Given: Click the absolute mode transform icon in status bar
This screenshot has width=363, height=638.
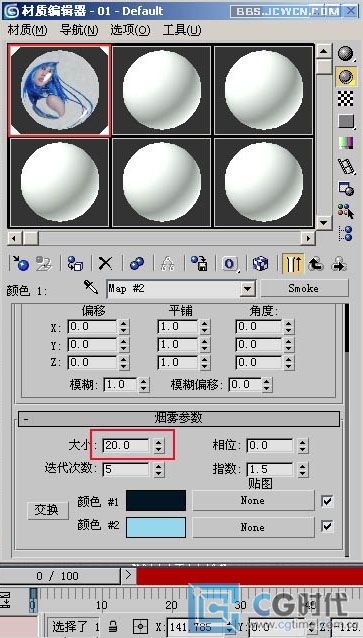Looking at the screenshot, I should click(x=141, y=627).
